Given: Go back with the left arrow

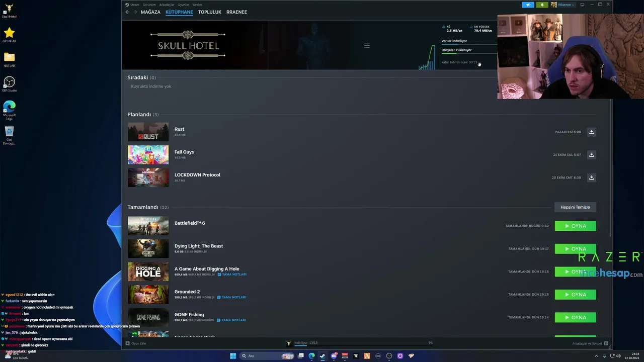Looking at the screenshot, I should (127, 12).
